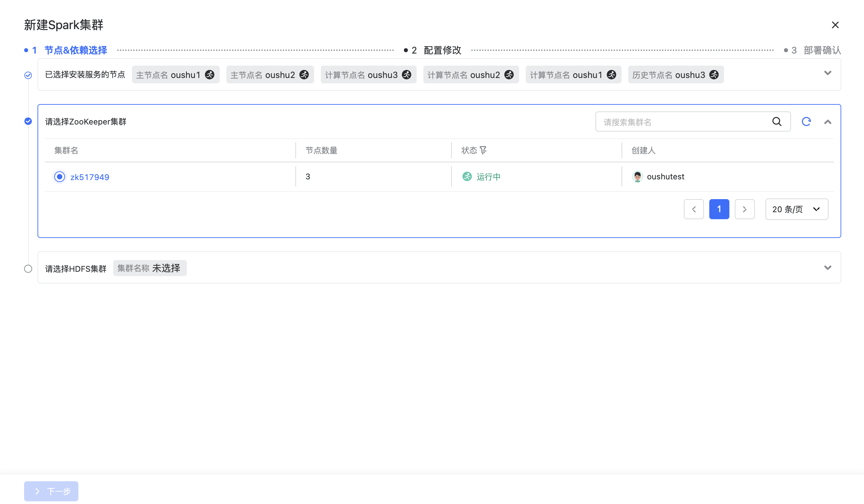The width and height of the screenshot is (864, 504).
Task: Select page 1 in pagination
Action: (719, 209)
